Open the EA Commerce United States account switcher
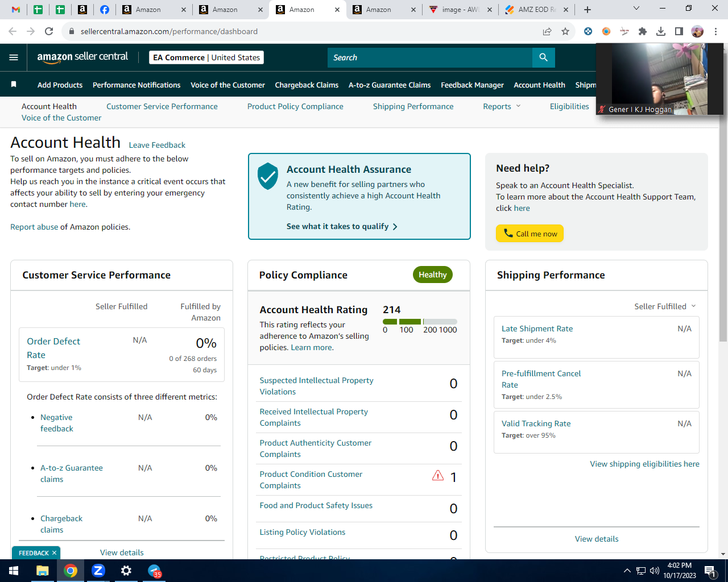 pyautogui.click(x=206, y=57)
